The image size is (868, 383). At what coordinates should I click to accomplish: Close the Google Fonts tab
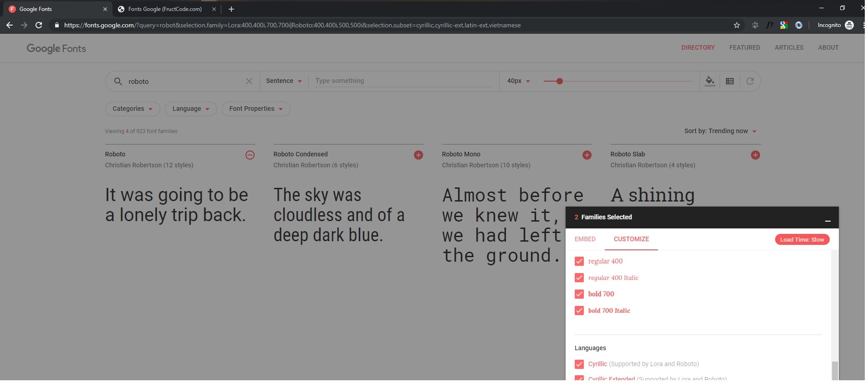point(105,9)
